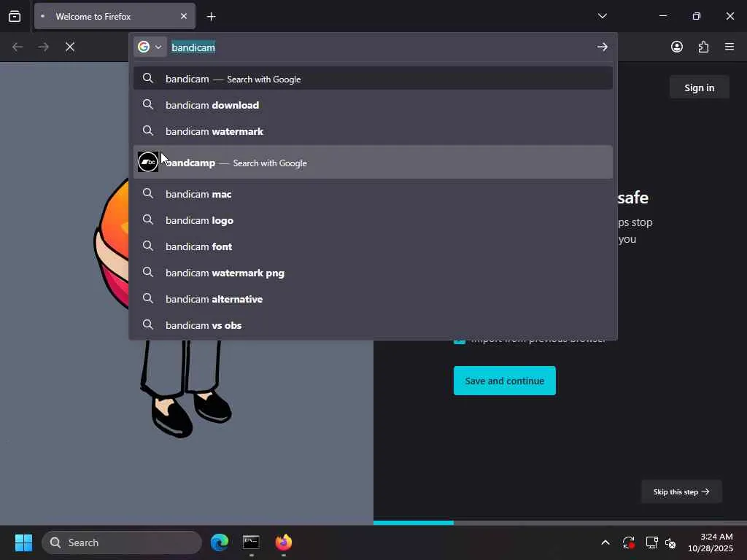Screen dimensions: 747x560
Task: Show hidden system tray icons
Action: [x=605, y=542]
